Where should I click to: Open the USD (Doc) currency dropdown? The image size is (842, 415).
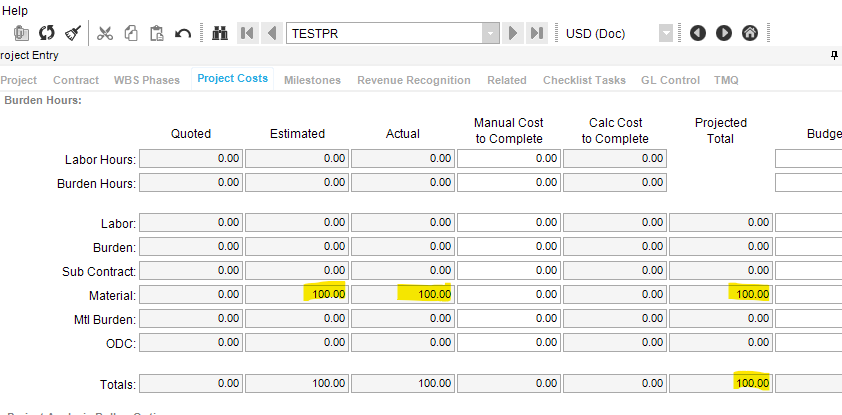(x=666, y=33)
